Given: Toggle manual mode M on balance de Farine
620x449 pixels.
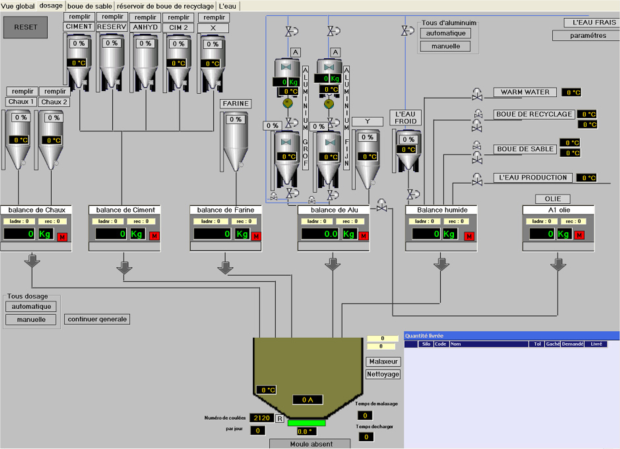Looking at the screenshot, I should point(256,236).
